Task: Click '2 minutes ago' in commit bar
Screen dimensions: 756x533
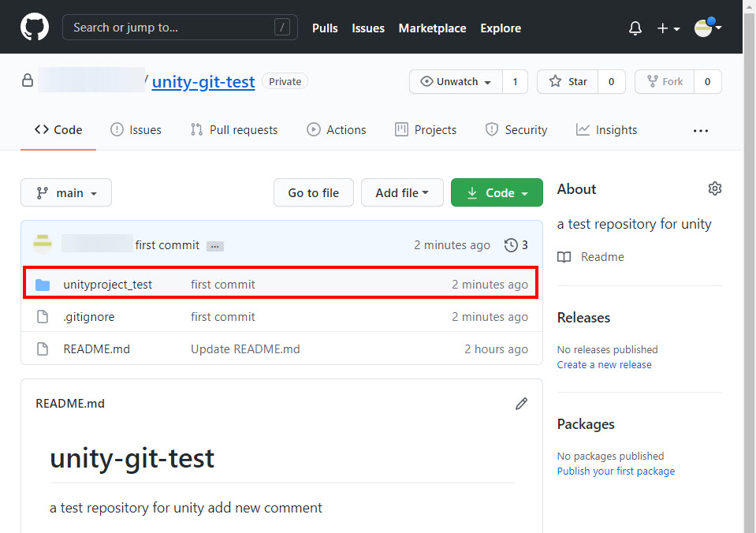Action: 452,245
